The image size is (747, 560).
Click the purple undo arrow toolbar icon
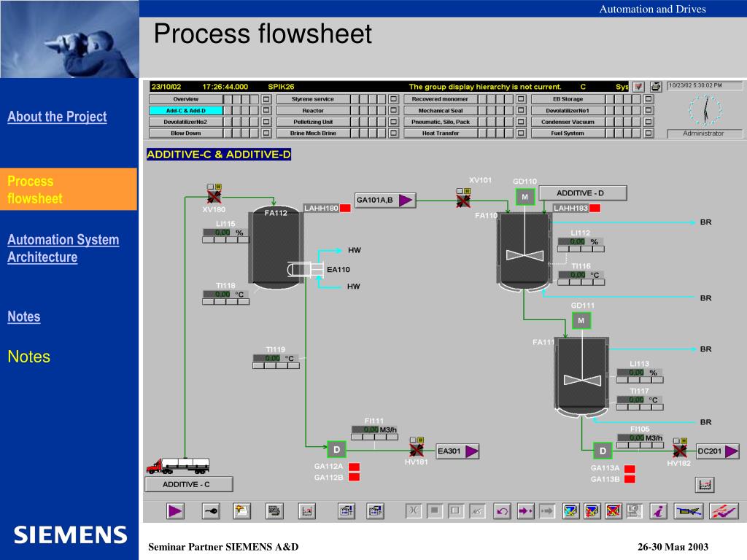pyautogui.click(x=502, y=511)
